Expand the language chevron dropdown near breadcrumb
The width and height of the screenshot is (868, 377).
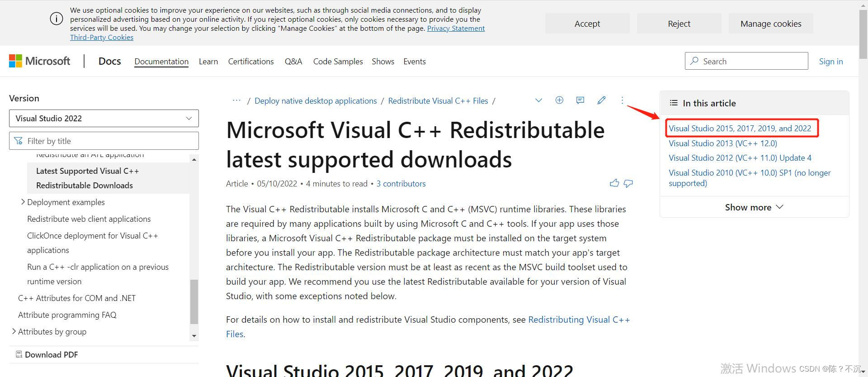click(538, 100)
